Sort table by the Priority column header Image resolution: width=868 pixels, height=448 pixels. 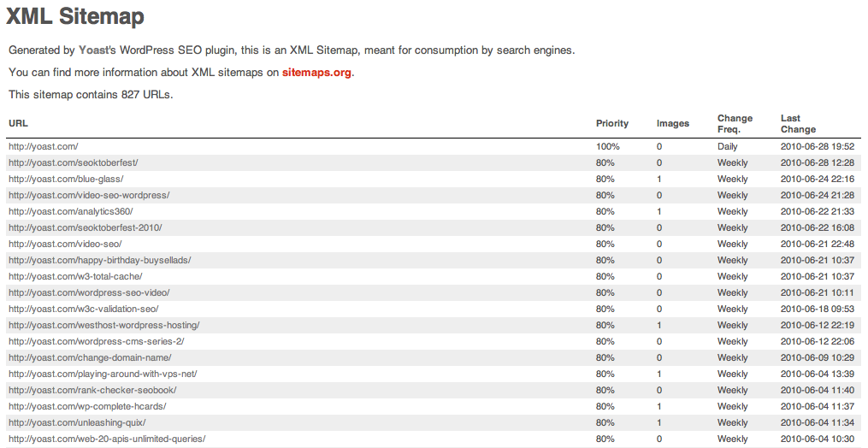[612, 123]
